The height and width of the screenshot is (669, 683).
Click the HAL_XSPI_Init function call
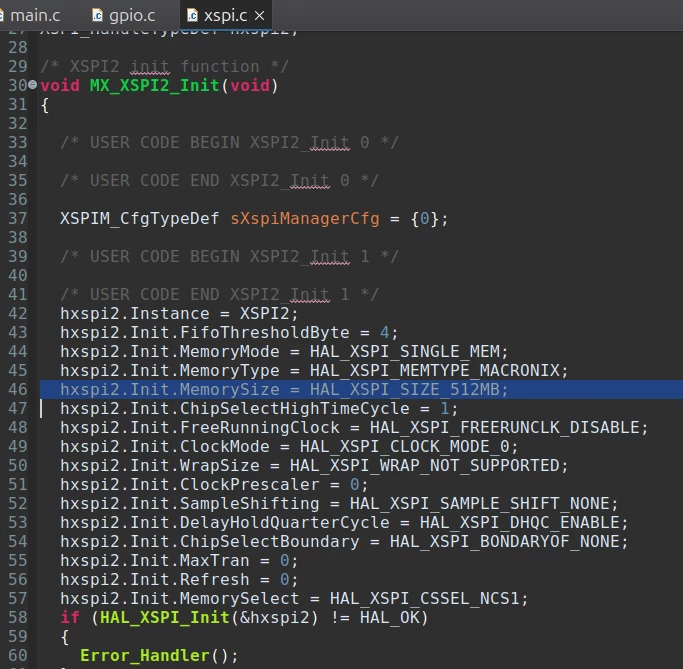pos(164,618)
